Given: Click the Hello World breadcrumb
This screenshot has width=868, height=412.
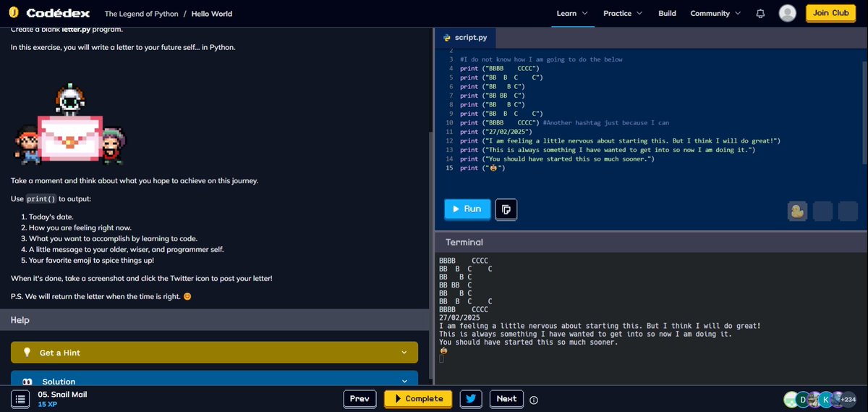Looking at the screenshot, I should tap(212, 14).
